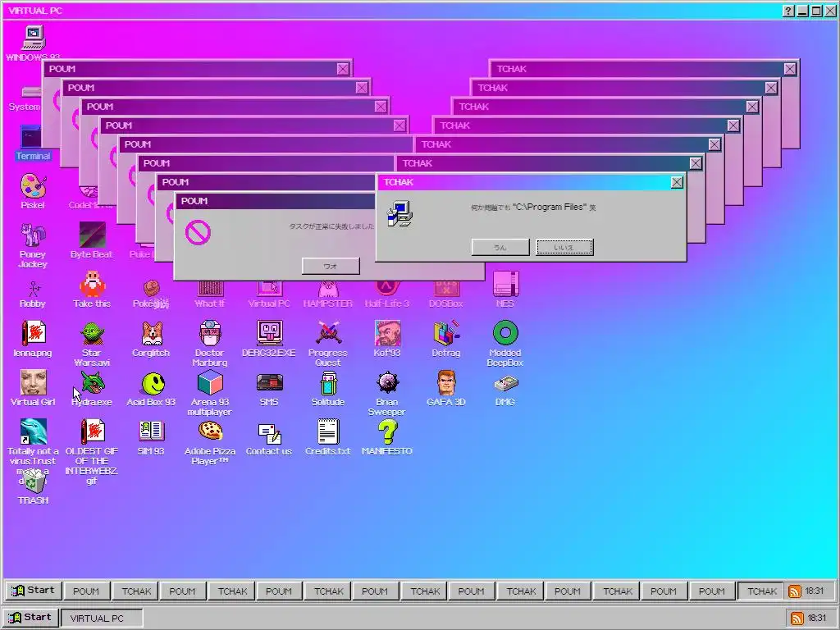The image size is (840, 630).
Task: Switch to the first POUM taskbar entry
Action: 86,591
